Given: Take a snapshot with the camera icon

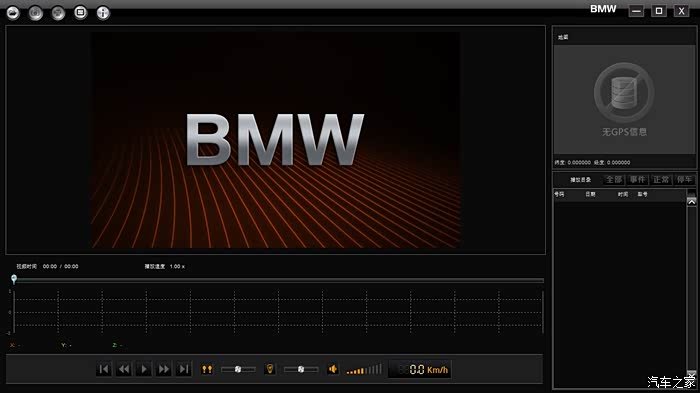Looking at the screenshot, I should coord(36,13).
